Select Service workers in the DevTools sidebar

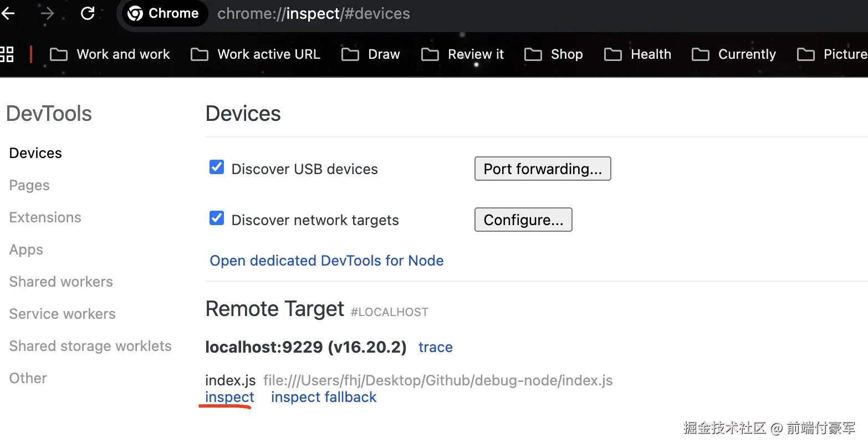point(63,314)
